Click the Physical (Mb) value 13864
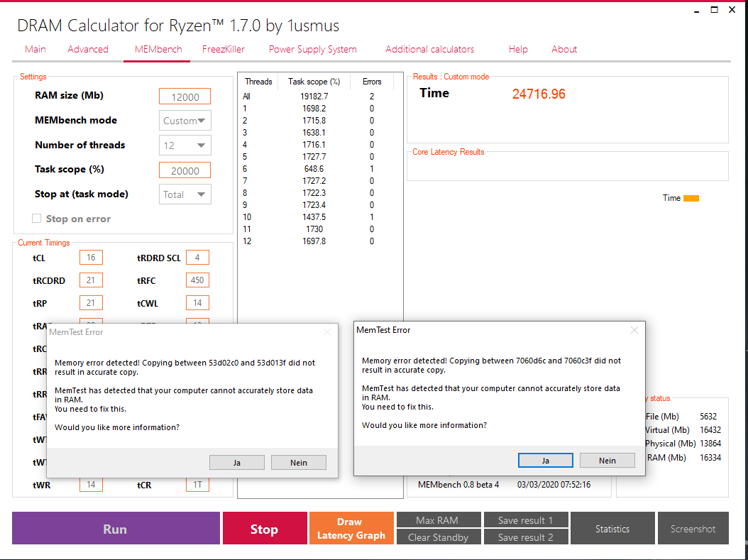This screenshot has width=748, height=560. (x=710, y=444)
